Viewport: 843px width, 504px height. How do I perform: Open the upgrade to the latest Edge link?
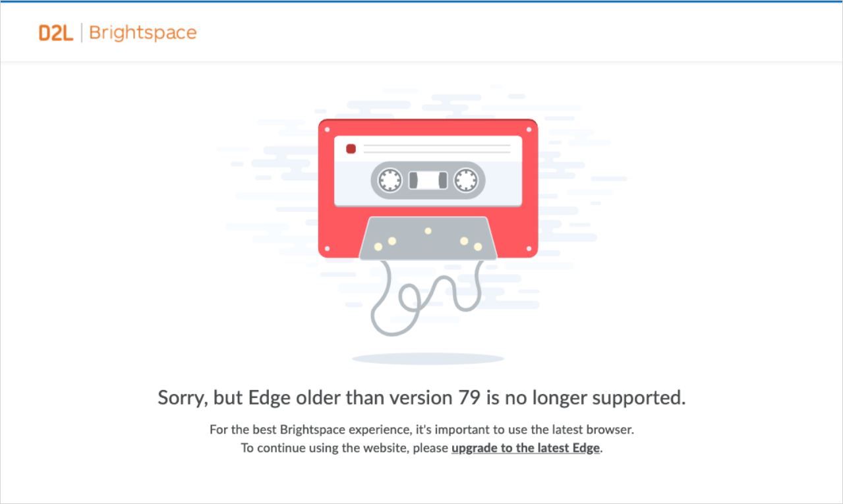(x=525, y=448)
